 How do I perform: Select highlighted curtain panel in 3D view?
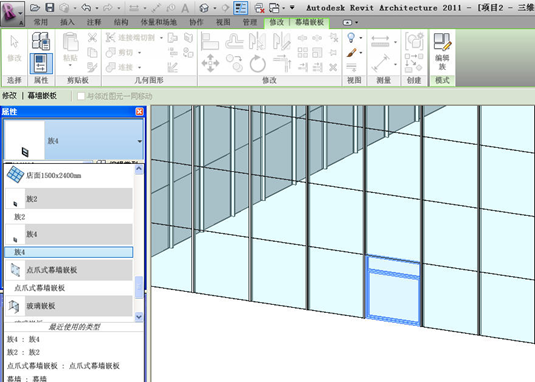click(x=393, y=290)
